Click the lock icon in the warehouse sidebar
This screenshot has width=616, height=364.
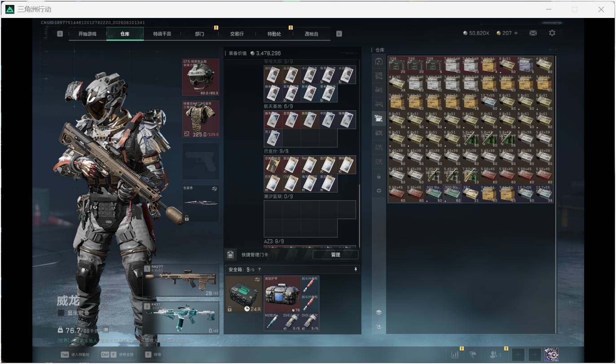tap(378, 176)
